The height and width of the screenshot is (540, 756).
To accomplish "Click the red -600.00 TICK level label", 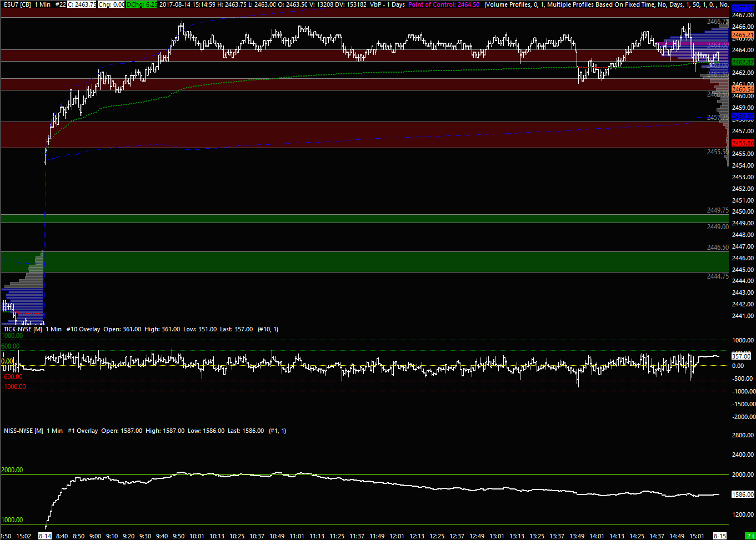I will tap(12, 377).
